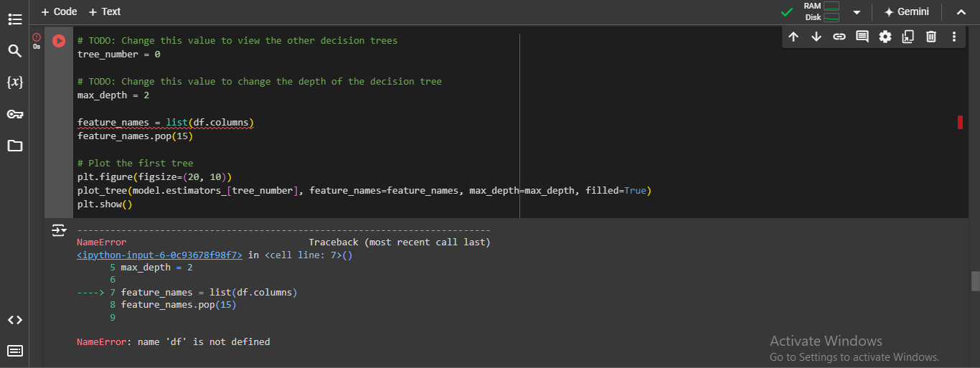
Task: Open the Secrets key panel
Action: 14,114
